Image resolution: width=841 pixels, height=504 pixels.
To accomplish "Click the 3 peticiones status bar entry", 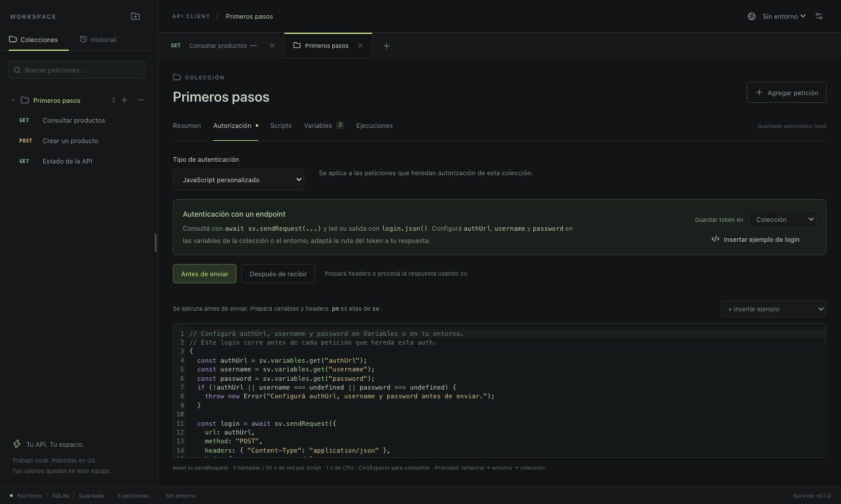I will pos(133,496).
